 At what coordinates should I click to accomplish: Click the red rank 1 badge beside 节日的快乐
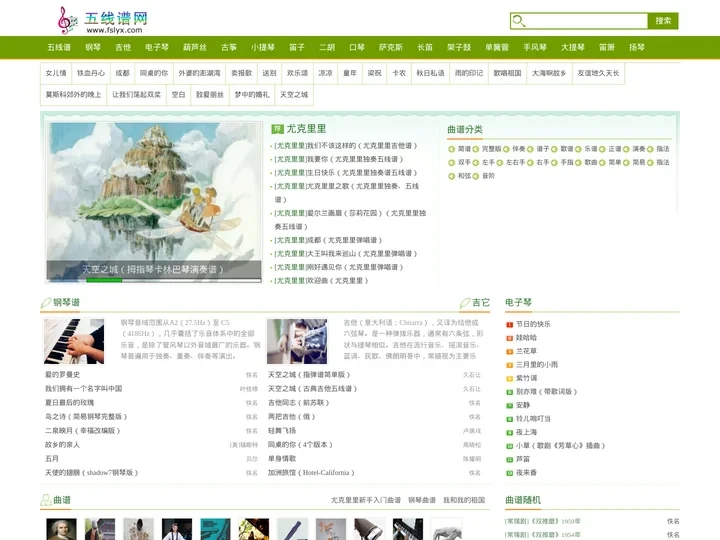tap(509, 325)
